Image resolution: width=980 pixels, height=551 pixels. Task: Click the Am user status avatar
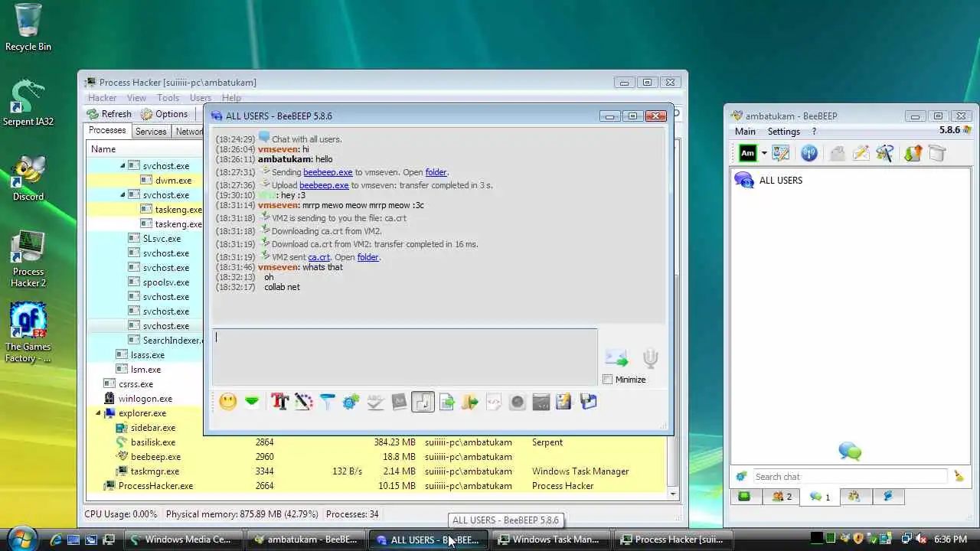coord(747,153)
